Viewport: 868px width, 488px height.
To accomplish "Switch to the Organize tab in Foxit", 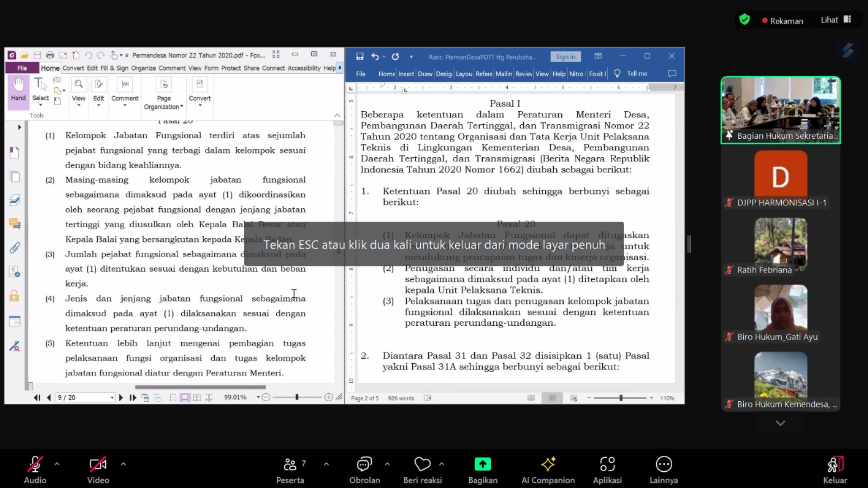I will coord(143,68).
